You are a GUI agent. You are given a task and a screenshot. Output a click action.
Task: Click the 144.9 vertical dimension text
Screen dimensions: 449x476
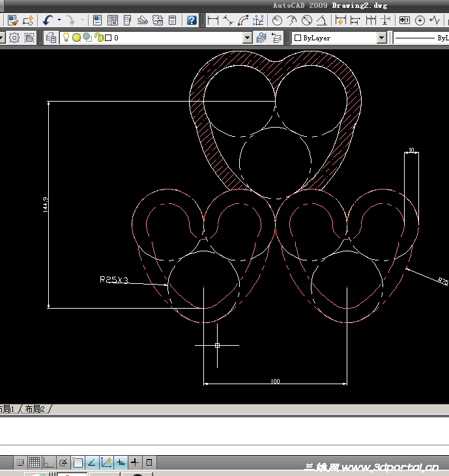tap(45, 204)
